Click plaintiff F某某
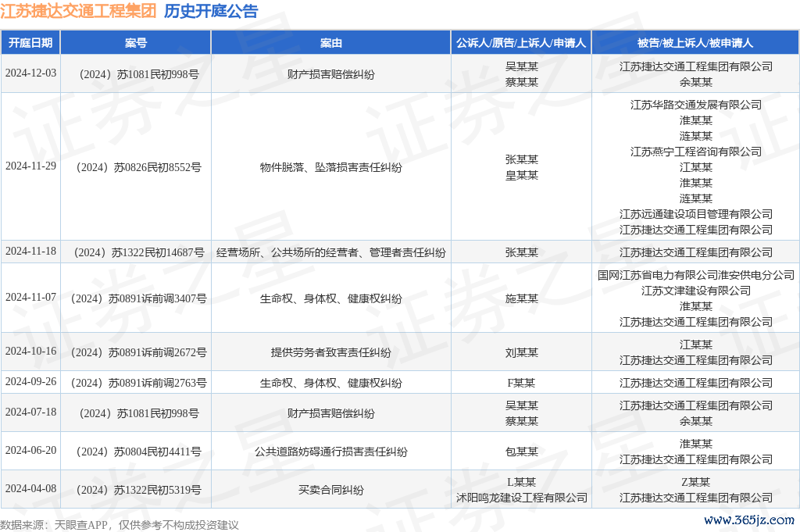The height and width of the screenshot is (532, 800). [x=521, y=383]
